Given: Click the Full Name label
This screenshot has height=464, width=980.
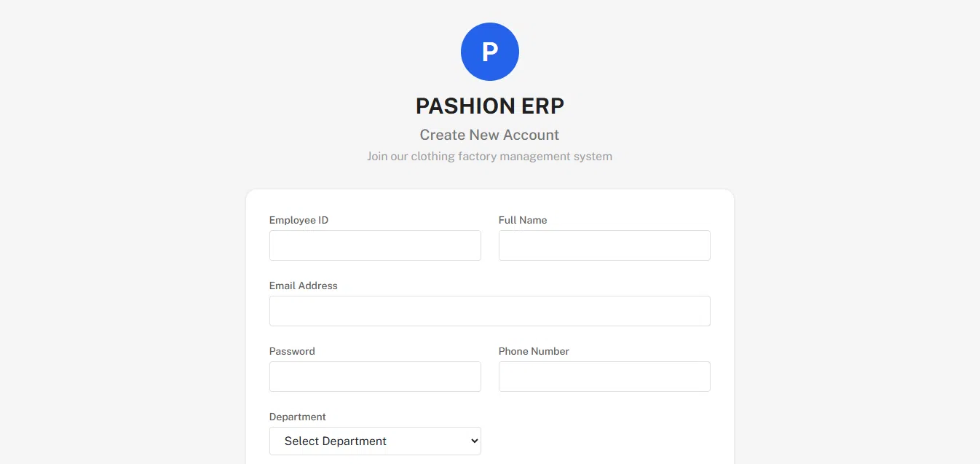Looking at the screenshot, I should point(523,220).
